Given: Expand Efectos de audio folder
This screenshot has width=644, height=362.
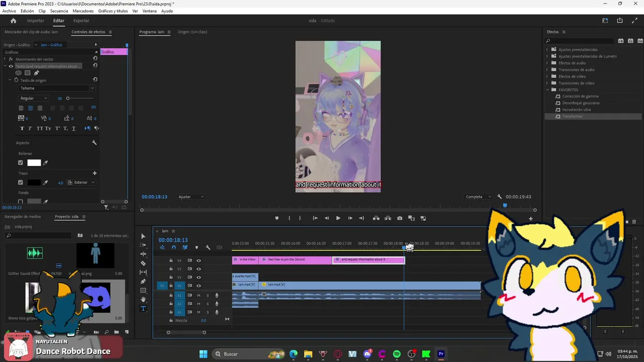Looking at the screenshot, I should [547, 63].
